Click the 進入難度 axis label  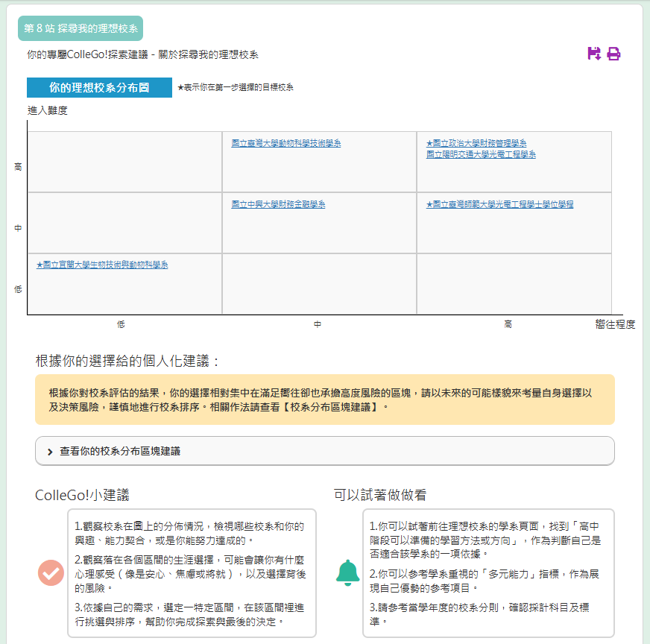pos(48,110)
